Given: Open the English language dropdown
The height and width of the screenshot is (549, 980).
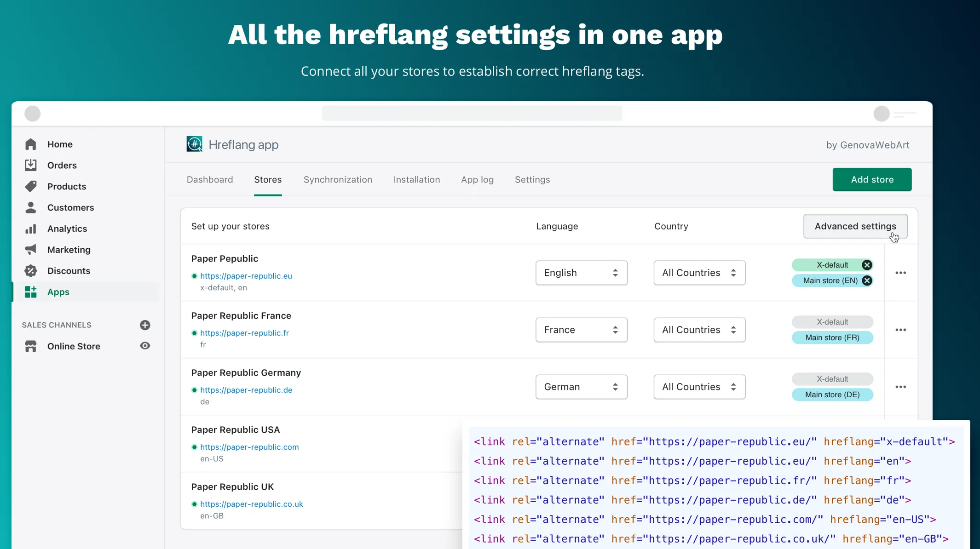Looking at the screenshot, I should click(x=581, y=273).
